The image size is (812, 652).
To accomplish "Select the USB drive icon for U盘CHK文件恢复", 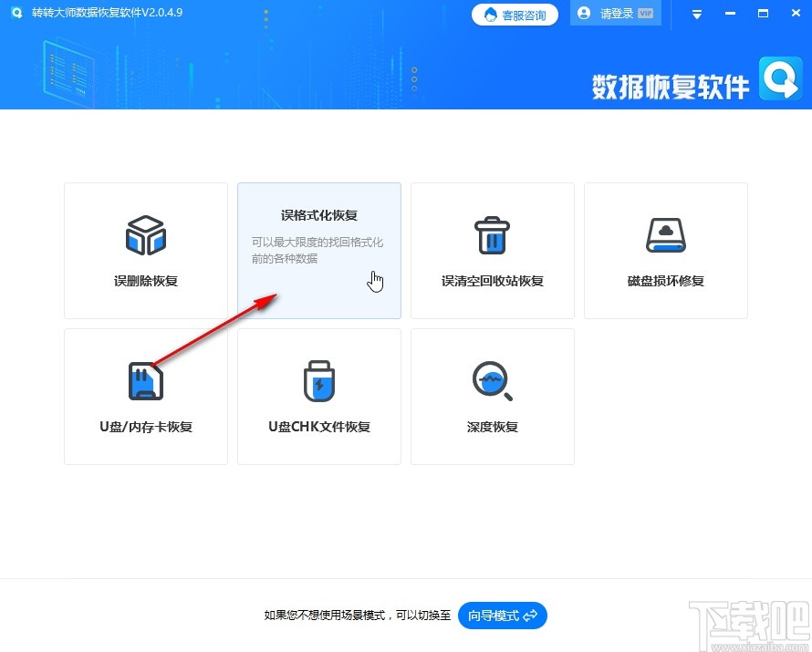I will click(x=318, y=381).
